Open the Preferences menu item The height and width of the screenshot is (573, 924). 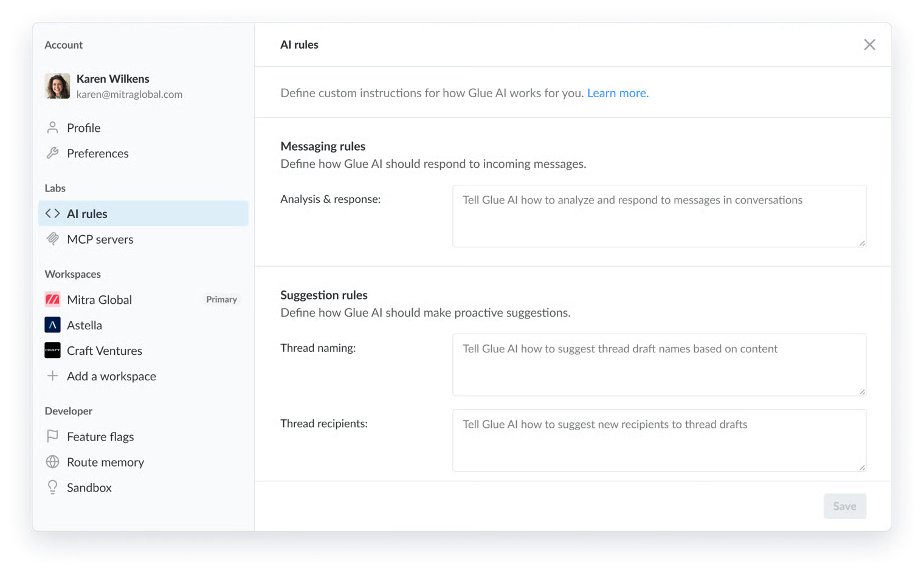[x=97, y=154]
